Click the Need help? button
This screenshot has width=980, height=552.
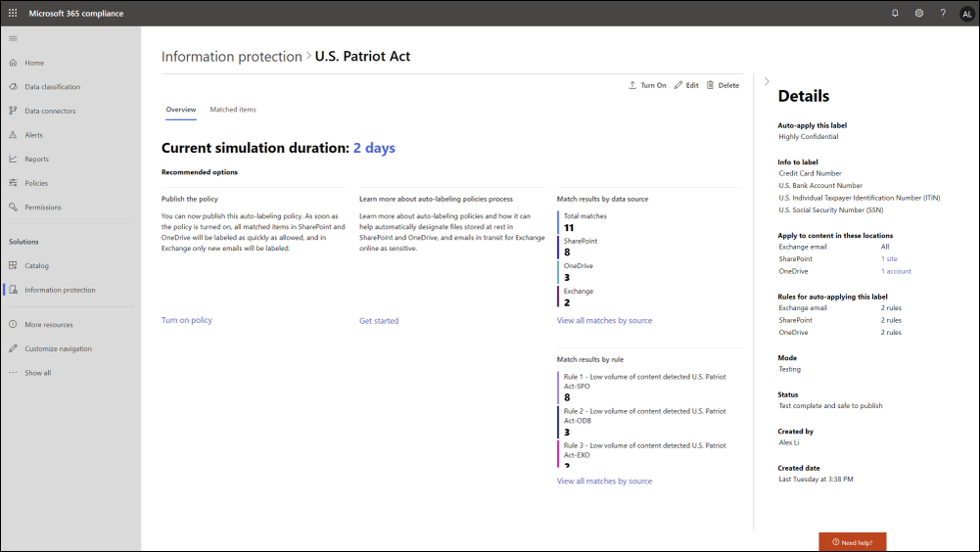(853, 542)
